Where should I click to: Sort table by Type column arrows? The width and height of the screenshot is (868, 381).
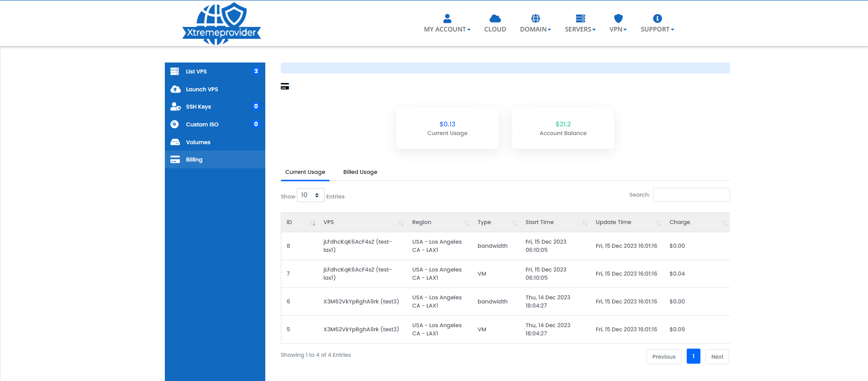pos(515,223)
